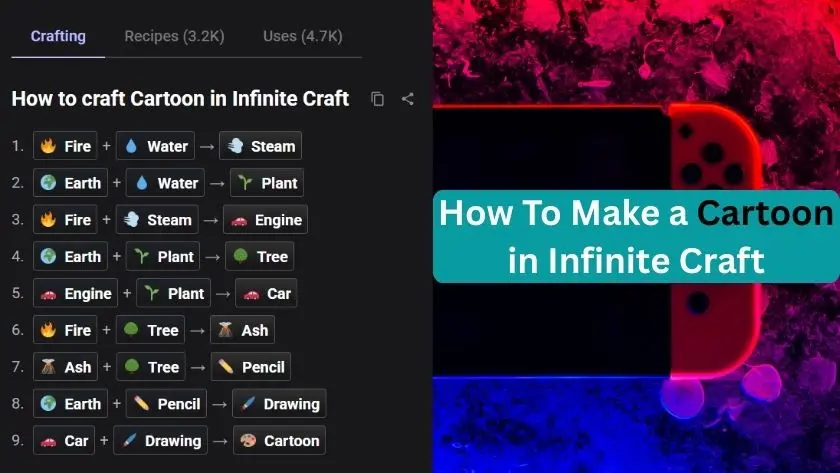Click the Earth chip in step 8
Viewport: 840px width, 473px height.
(70, 403)
